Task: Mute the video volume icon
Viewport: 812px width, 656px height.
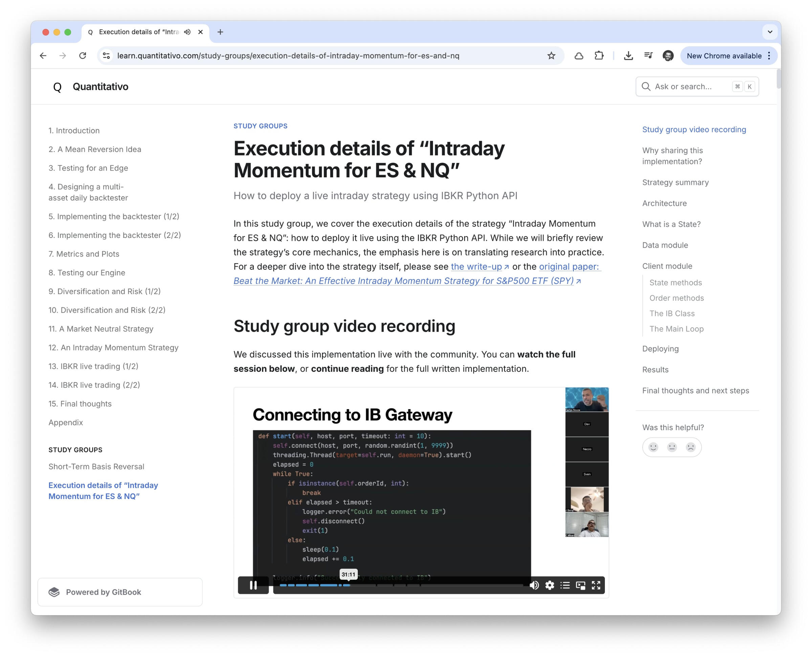Action: [534, 585]
